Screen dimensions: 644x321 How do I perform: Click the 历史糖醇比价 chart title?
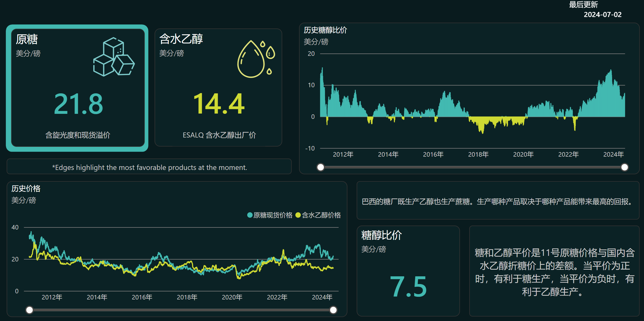[x=325, y=30]
